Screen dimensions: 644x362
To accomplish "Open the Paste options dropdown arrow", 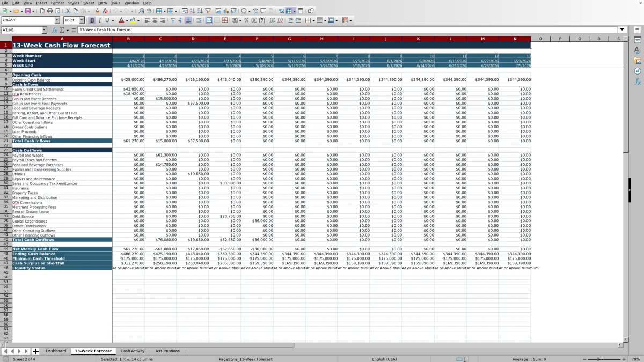I will click(89, 11).
